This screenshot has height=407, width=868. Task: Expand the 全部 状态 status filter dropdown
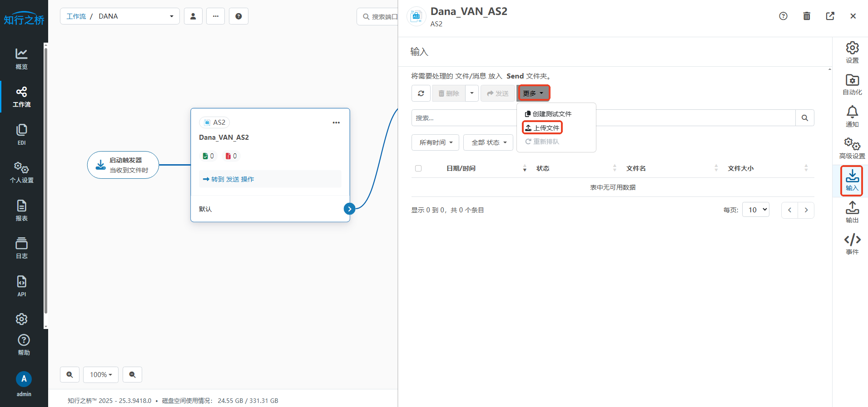488,142
